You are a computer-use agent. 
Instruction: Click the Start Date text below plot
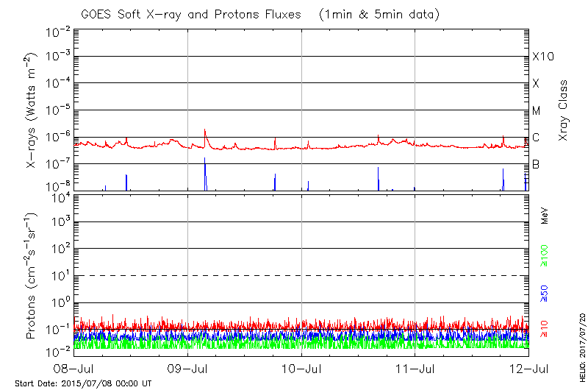coord(83,383)
